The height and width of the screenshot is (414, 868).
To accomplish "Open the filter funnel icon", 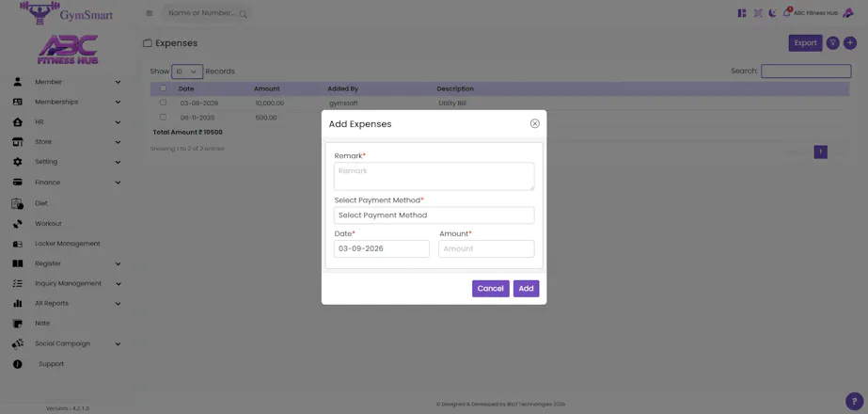I will pyautogui.click(x=833, y=43).
